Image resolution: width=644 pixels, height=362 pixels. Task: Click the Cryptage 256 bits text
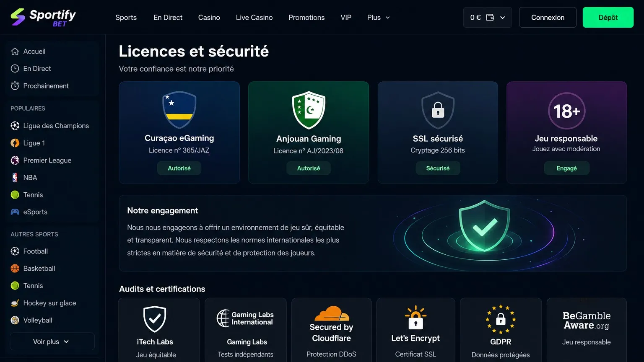tap(438, 150)
